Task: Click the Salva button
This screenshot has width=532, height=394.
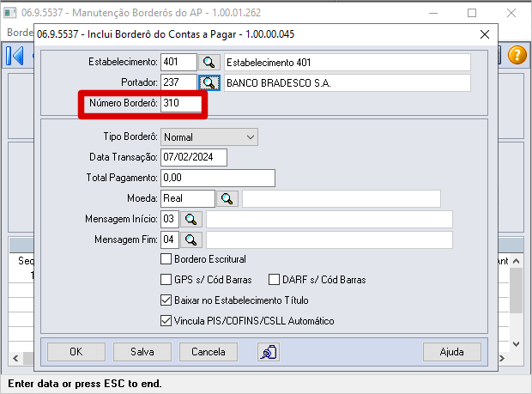Action: (x=142, y=352)
